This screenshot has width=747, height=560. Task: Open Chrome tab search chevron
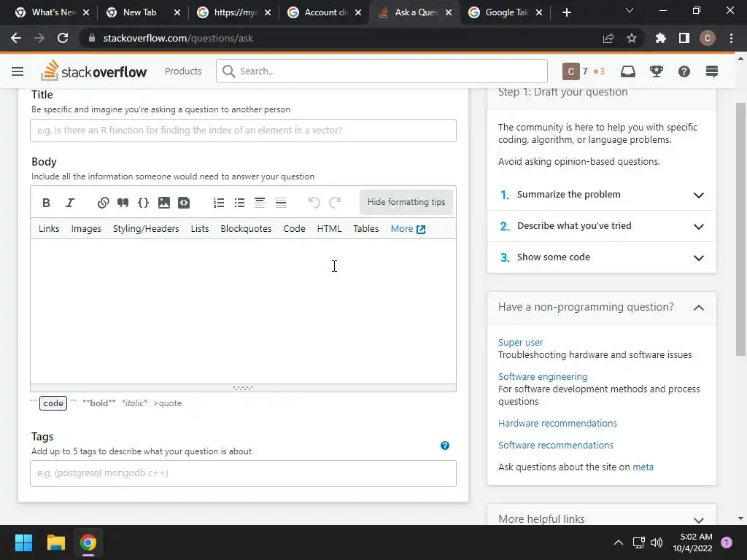(630, 10)
